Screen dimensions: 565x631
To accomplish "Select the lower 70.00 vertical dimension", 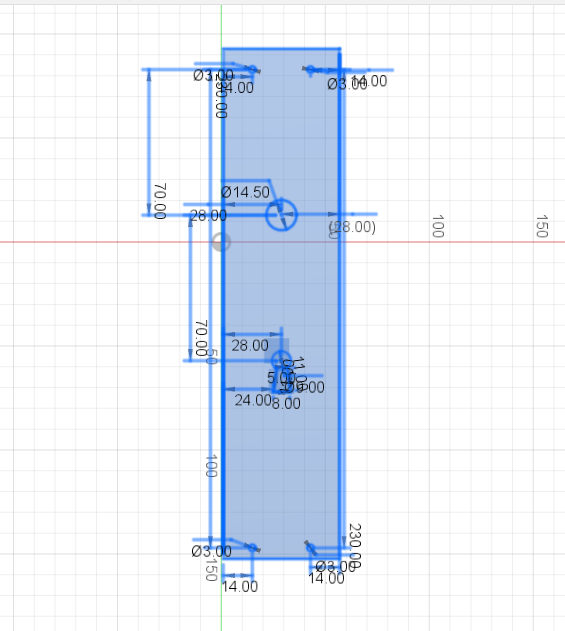I will coord(201,338).
